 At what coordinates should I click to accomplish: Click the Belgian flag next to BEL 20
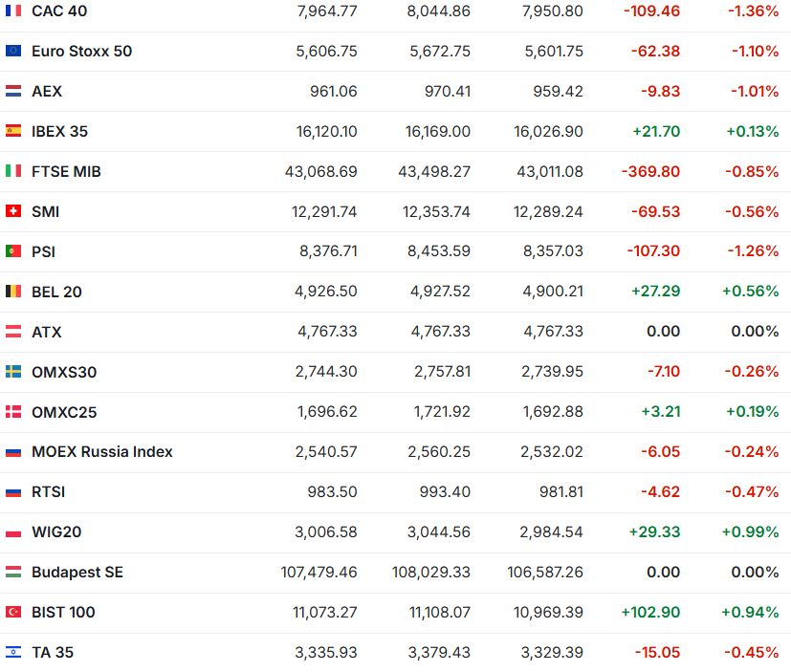coord(13,292)
